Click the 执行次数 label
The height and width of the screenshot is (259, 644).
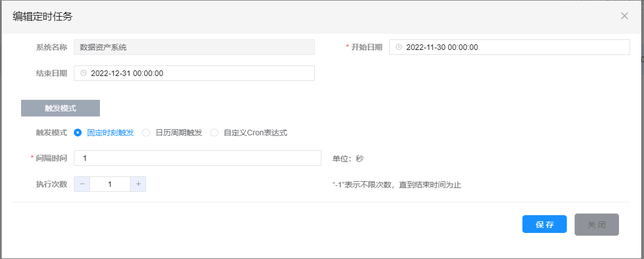pyautogui.click(x=51, y=184)
